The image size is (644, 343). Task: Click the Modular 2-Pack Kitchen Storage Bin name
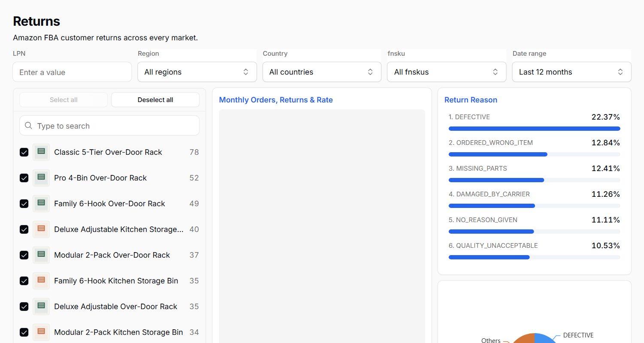tap(118, 332)
